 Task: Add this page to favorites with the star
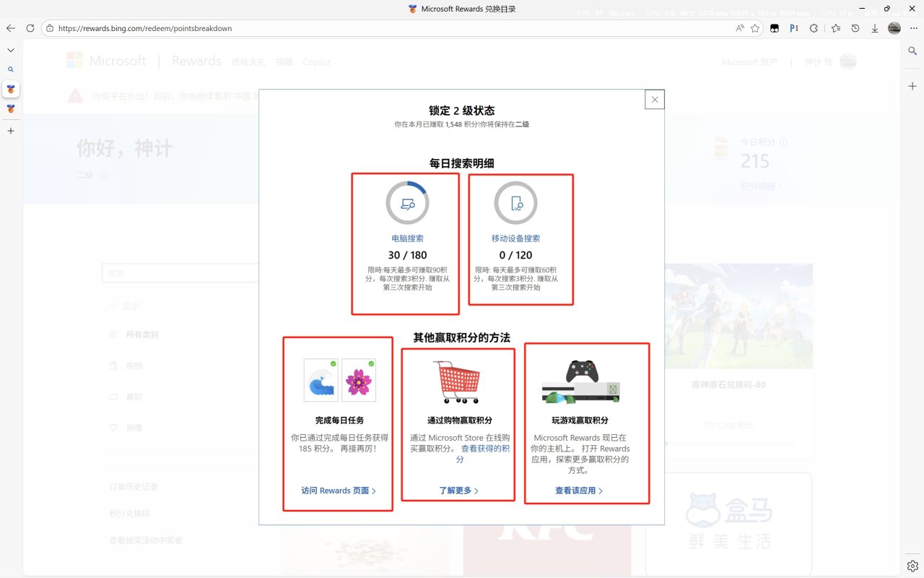[755, 28]
